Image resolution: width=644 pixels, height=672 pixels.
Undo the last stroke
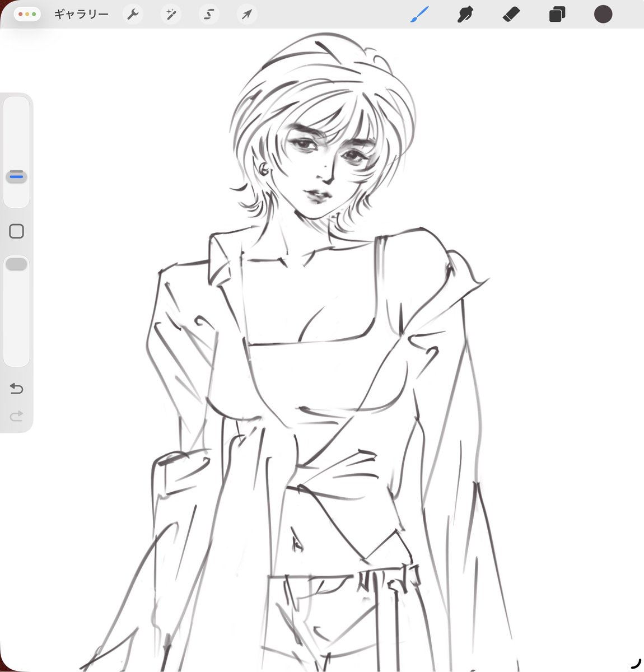16,389
